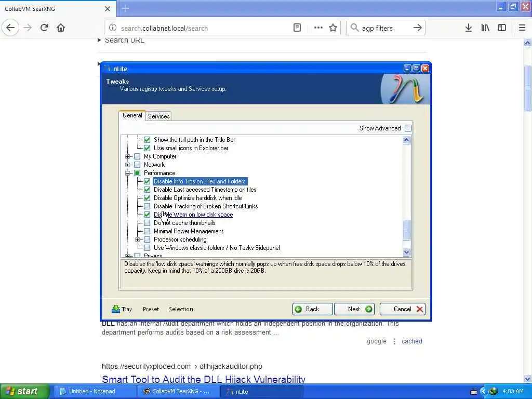Check Use Windows classic folders option
The height and width of the screenshot is (399, 532).
coord(147,248)
